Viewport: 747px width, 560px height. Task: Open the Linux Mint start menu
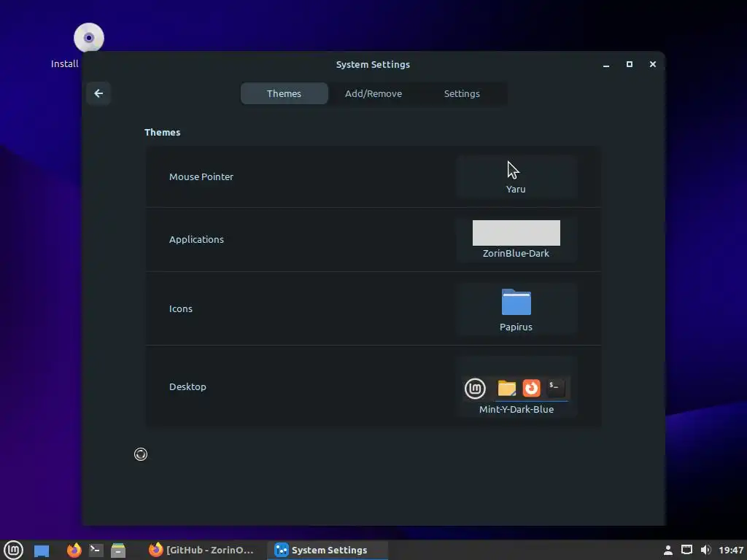click(13, 550)
